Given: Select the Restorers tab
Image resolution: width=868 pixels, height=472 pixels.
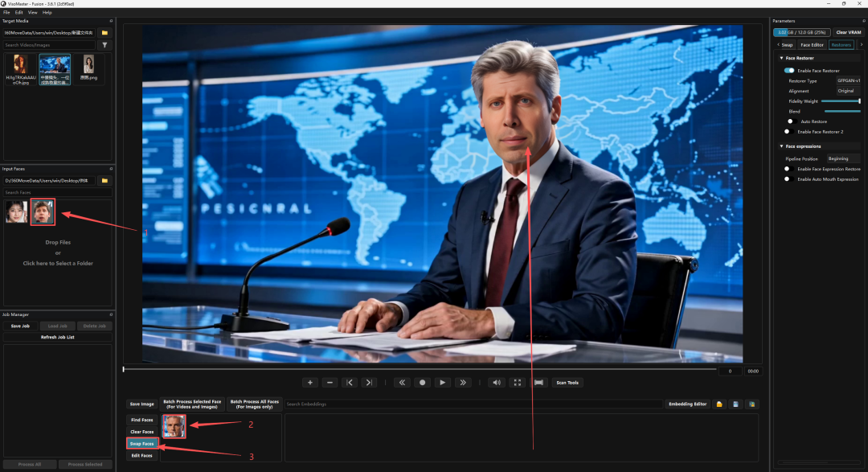Looking at the screenshot, I should [x=841, y=45].
